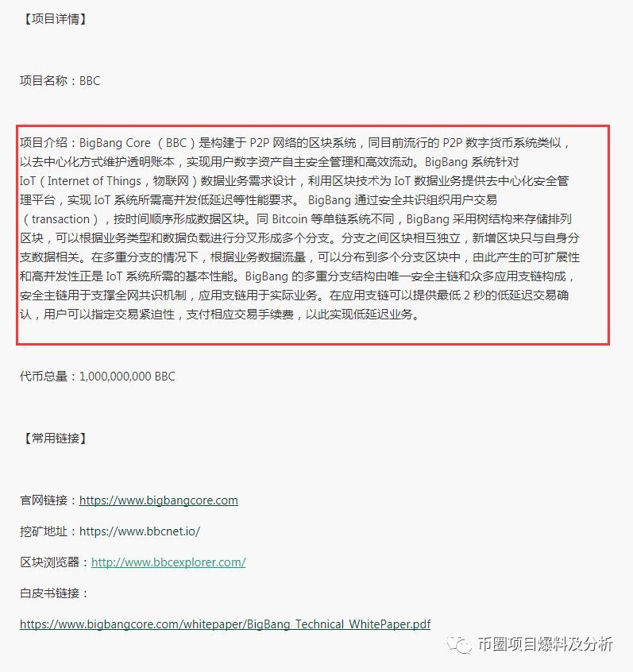Open the BigBang Technical WhitePaper PDF link

225,624
